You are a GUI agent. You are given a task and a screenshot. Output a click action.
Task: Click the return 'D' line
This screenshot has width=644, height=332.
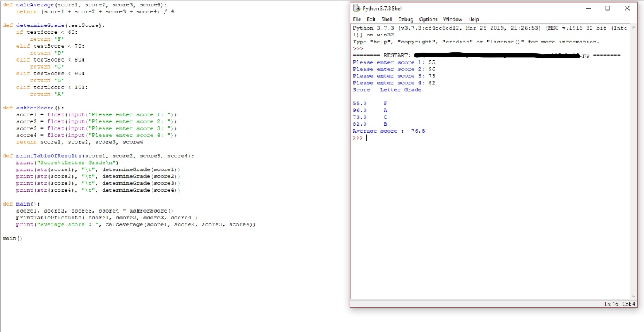click(x=47, y=53)
